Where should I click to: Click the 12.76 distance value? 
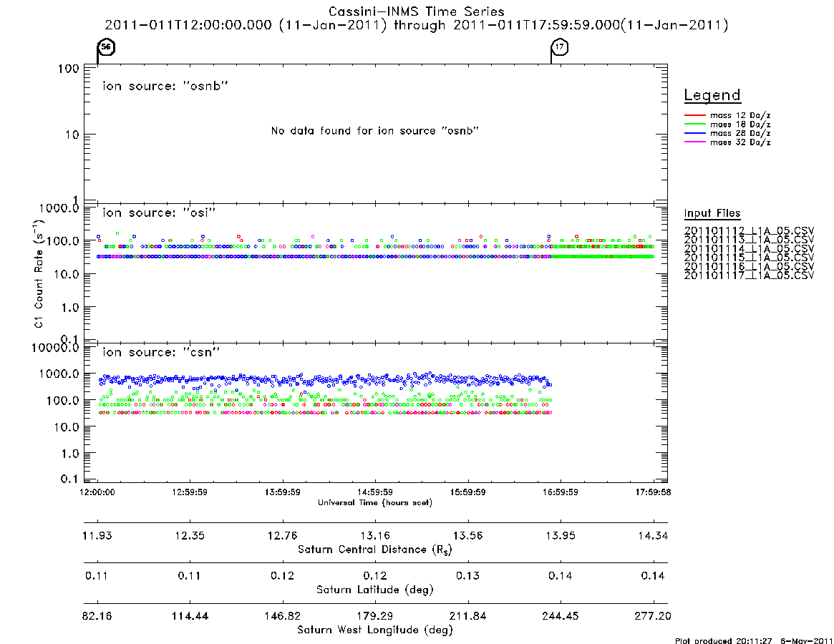tap(283, 535)
